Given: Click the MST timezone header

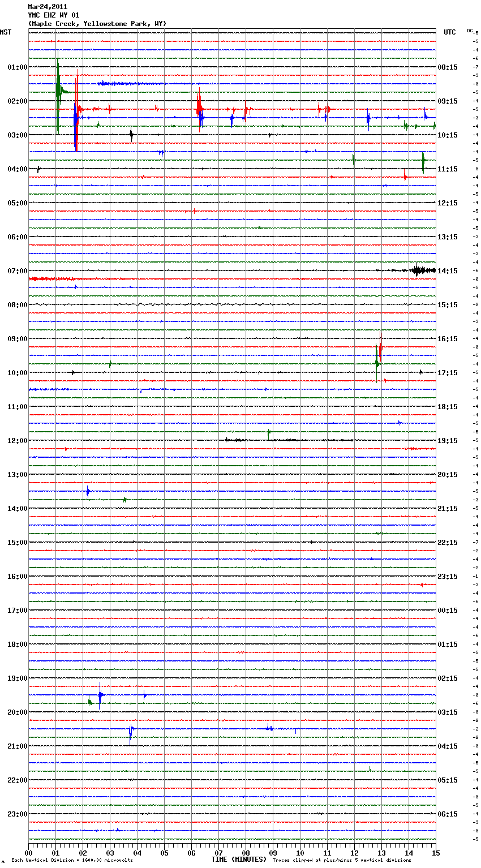Looking at the screenshot, I should 6,32.
